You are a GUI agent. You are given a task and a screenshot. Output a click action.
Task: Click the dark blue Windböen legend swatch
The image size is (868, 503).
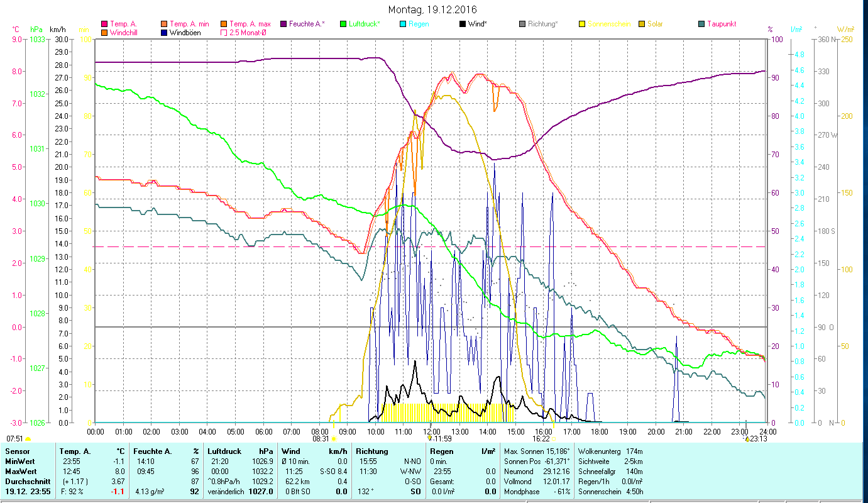click(x=165, y=33)
